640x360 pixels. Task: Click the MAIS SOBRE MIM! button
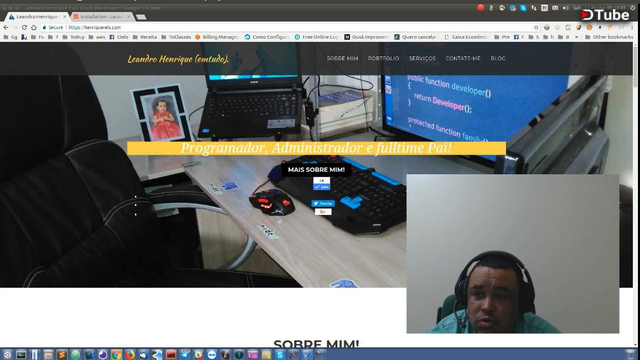pos(316,169)
